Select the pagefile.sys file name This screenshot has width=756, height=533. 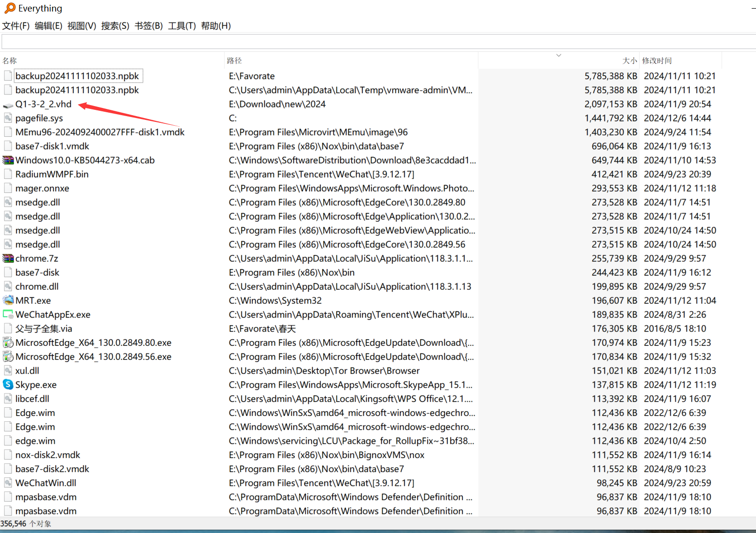[x=39, y=118]
